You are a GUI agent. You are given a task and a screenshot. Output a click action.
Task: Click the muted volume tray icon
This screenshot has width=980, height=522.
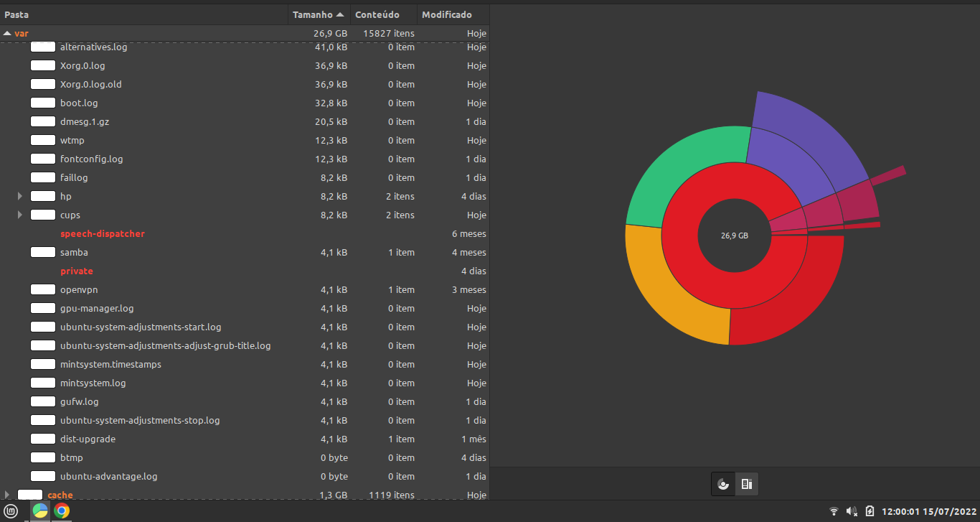click(852, 511)
